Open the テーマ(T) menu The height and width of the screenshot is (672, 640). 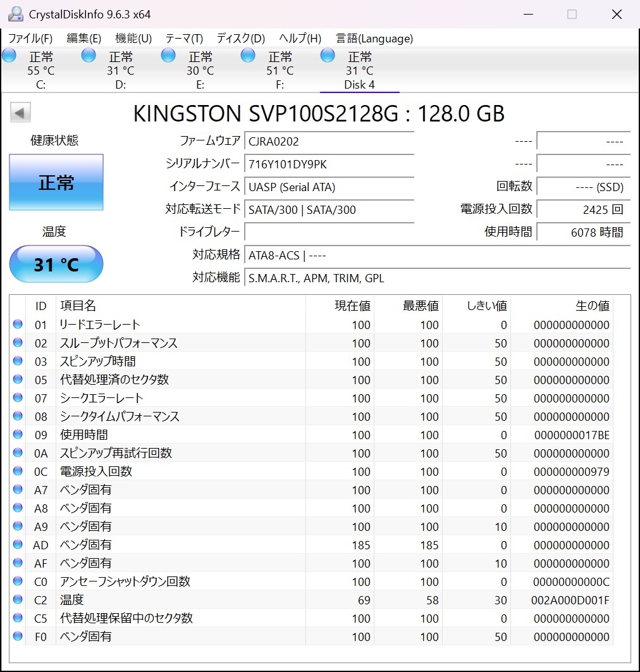tap(184, 39)
